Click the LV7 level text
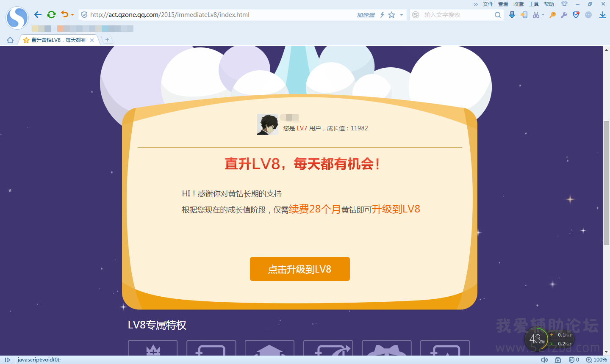 [x=302, y=128]
